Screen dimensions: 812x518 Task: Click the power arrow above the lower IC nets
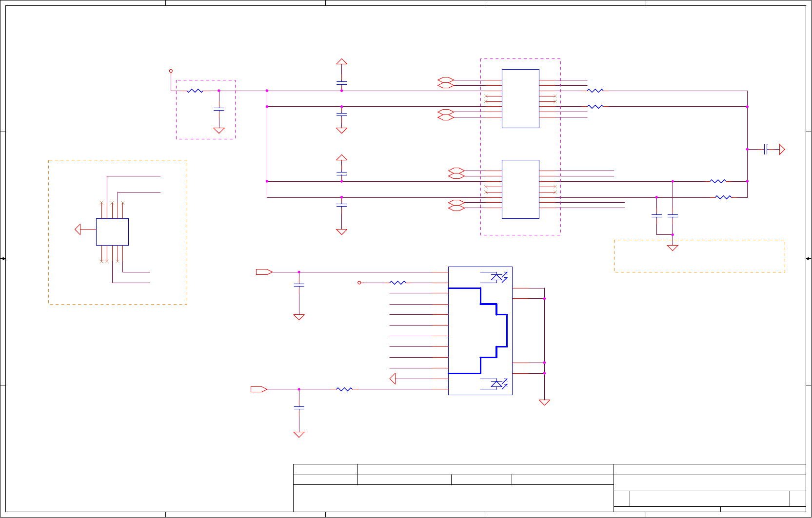341,158
